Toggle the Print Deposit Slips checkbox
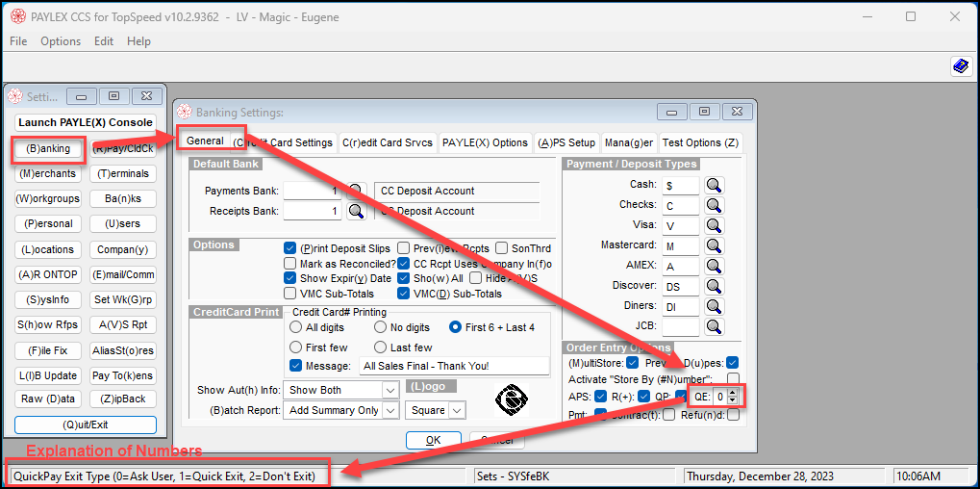980x489 pixels. [x=289, y=248]
